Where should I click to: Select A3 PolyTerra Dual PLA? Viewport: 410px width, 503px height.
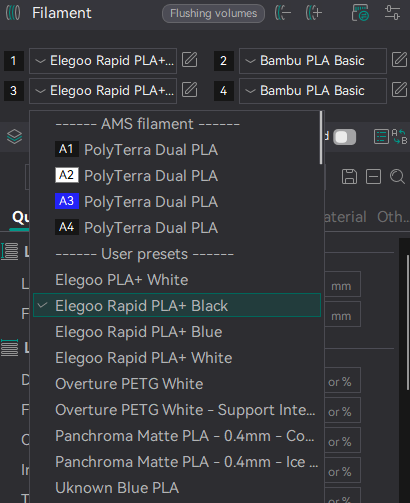[177, 202]
